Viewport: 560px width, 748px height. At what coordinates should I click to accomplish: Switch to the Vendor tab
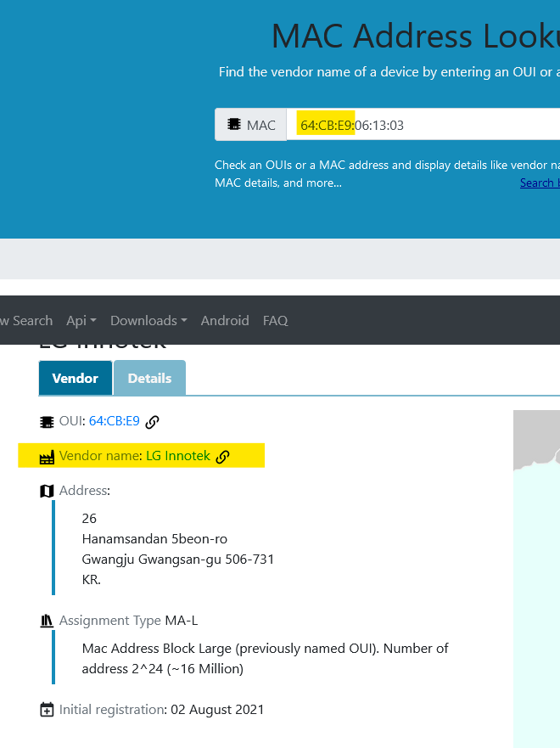[x=76, y=379]
